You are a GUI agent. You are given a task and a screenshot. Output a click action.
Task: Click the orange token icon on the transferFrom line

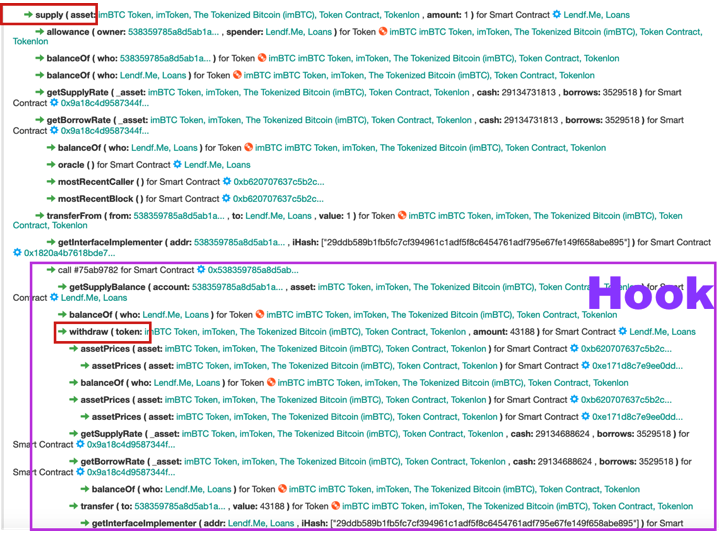click(402, 215)
